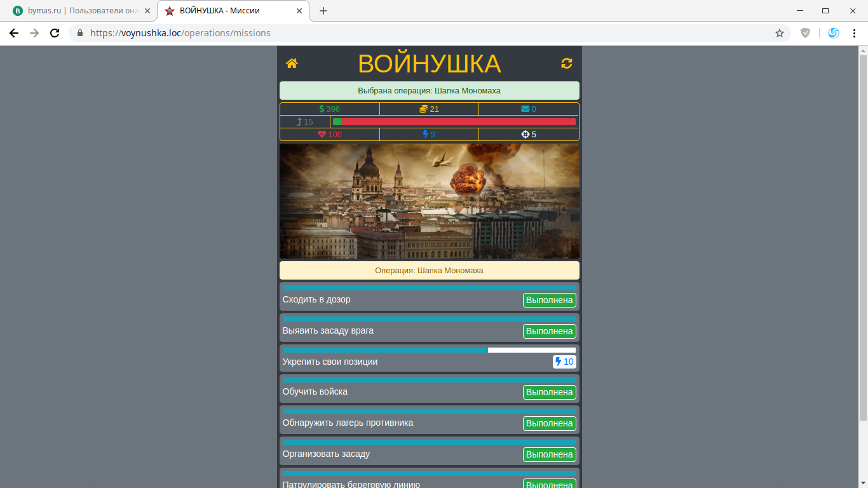Viewport: 868px width, 488px height.
Task: Click 'Выполнена' button for 'Организовать засаду'
Action: (550, 455)
